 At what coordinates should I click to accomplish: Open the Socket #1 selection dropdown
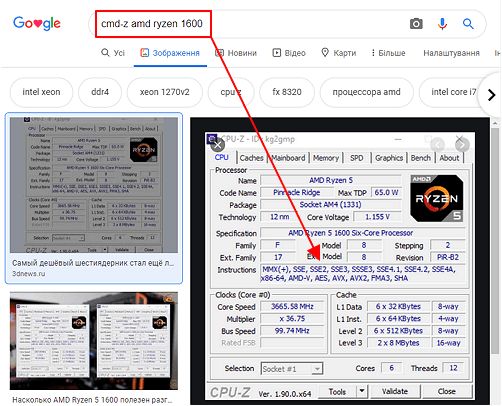click(x=292, y=369)
